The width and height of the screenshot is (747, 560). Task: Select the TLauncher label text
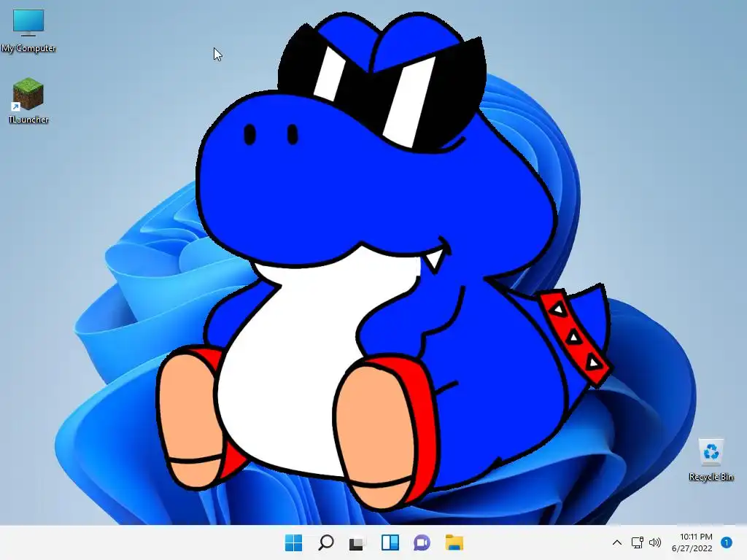coord(28,120)
